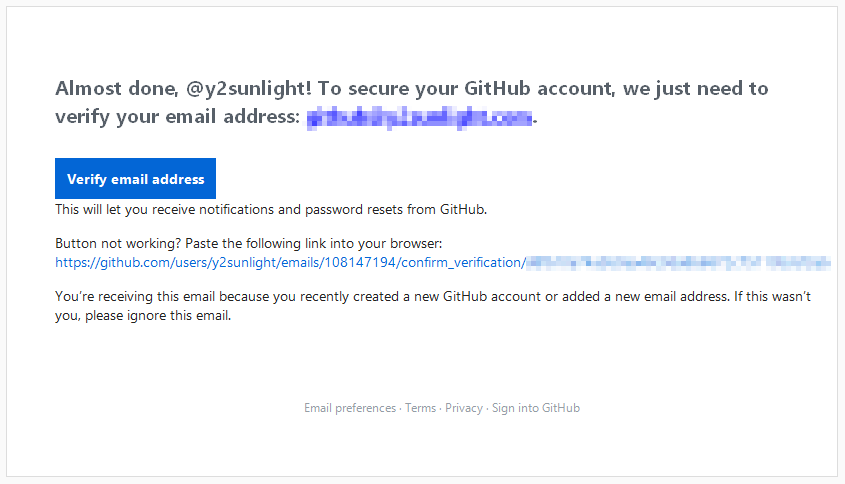Open the github.com confirm_verification link
Screen dimensions: 845x484
[288, 263]
